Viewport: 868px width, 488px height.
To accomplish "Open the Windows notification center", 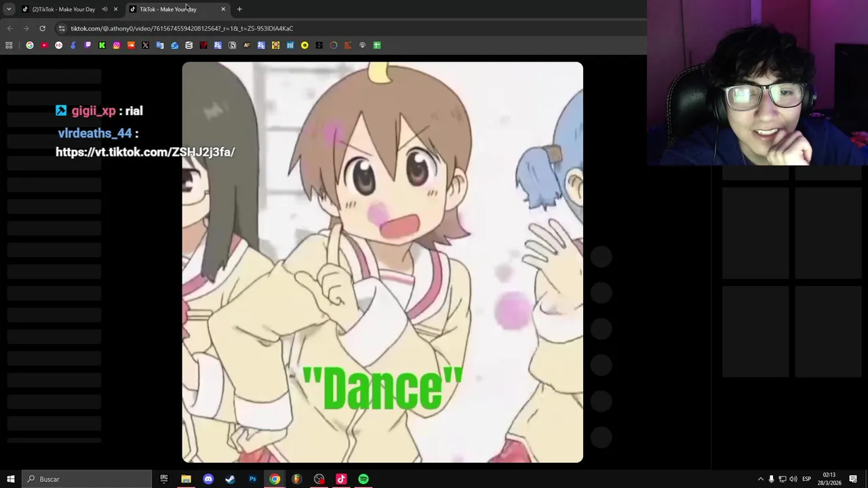I will click(x=853, y=479).
